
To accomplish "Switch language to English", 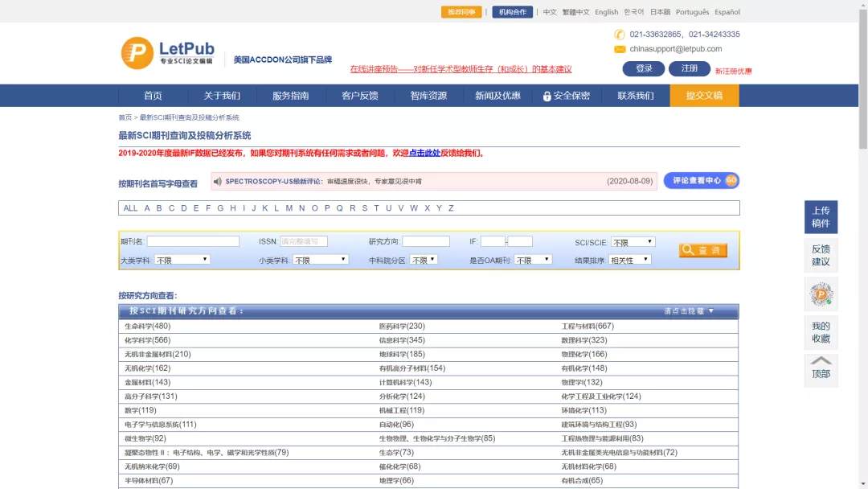I will (x=606, y=11).
